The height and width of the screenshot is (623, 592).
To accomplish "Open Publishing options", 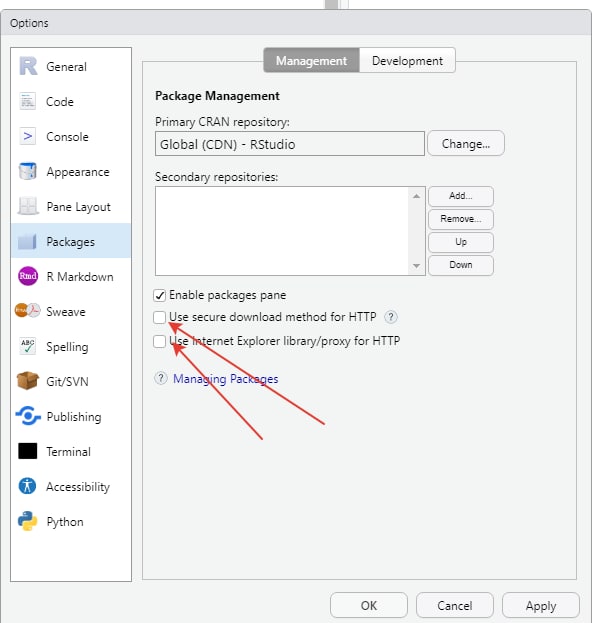I will (x=71, y=416).
